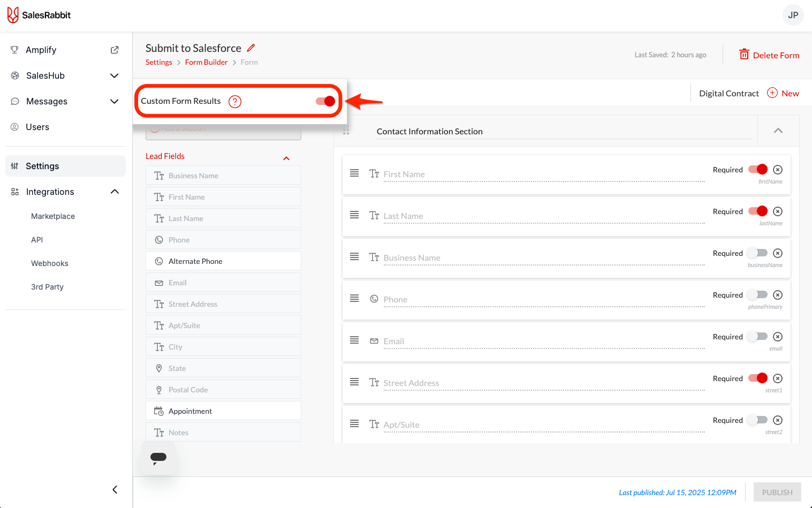
Task: Open the JP user avatar menu
Action: click(793, 15)
